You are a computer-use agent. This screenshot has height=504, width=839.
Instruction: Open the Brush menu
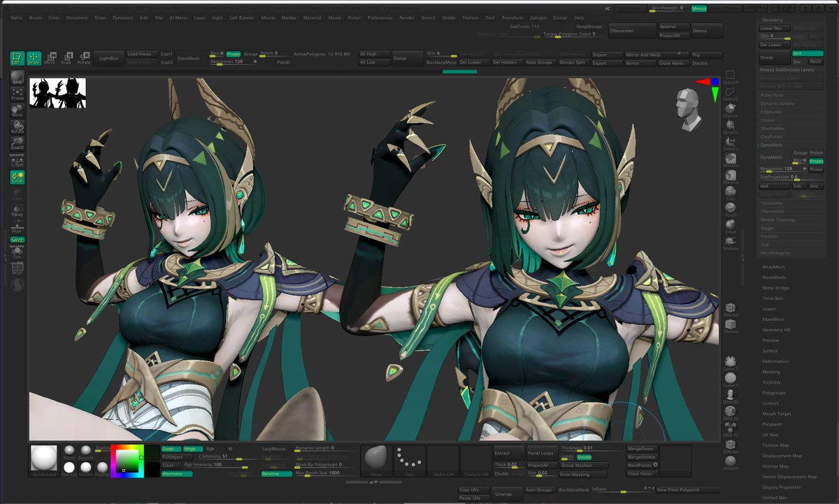36,17
